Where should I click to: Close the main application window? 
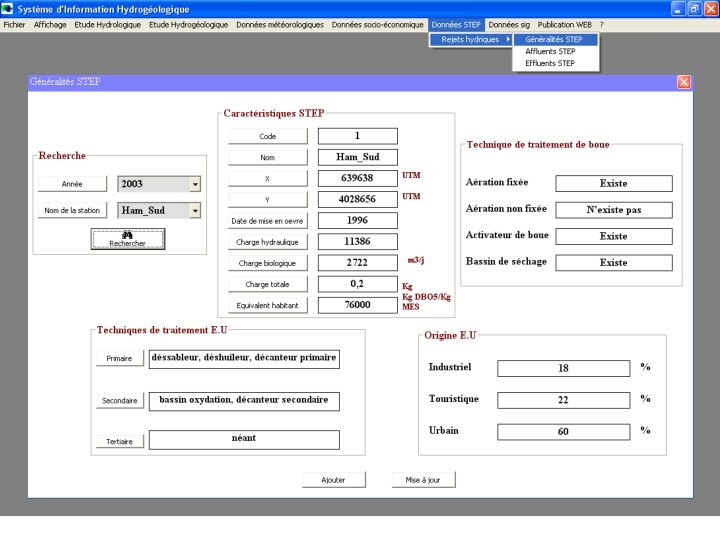[x=711, y=9]
